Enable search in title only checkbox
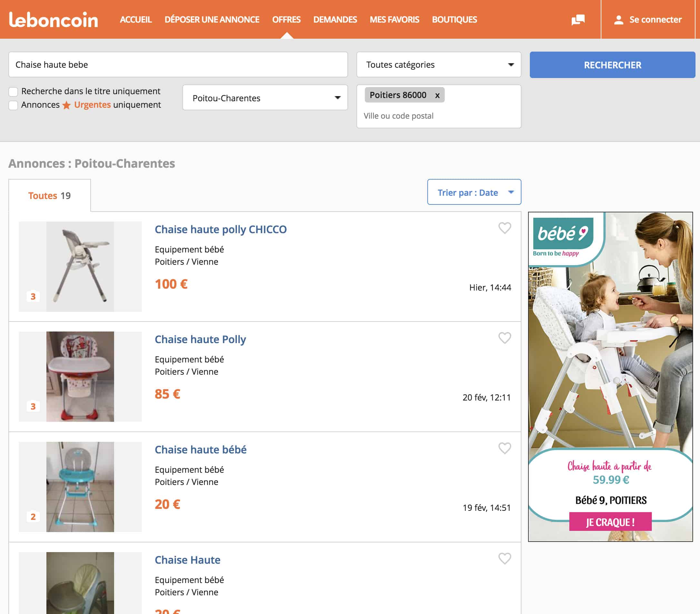 pos(13,92)
